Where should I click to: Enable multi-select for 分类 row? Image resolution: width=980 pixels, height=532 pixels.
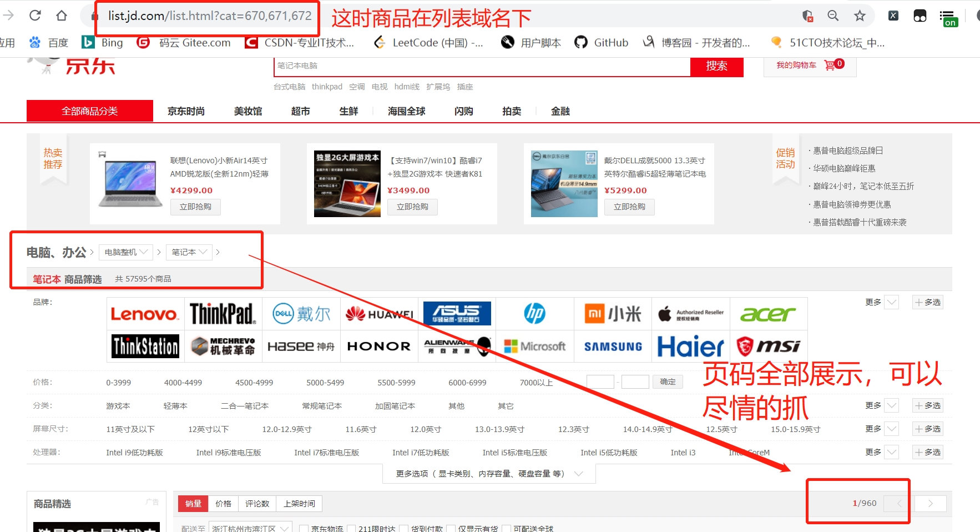(928, 405)
